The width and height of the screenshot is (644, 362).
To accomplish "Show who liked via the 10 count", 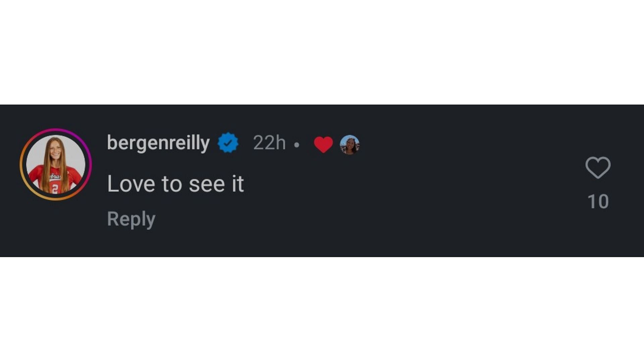I will tap(598, 201).
